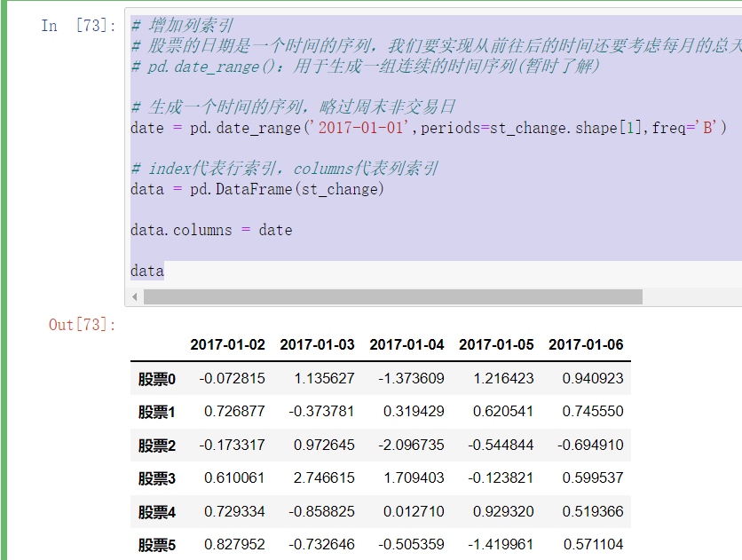
Task: Click the row label 股票0
Action: 156,379
